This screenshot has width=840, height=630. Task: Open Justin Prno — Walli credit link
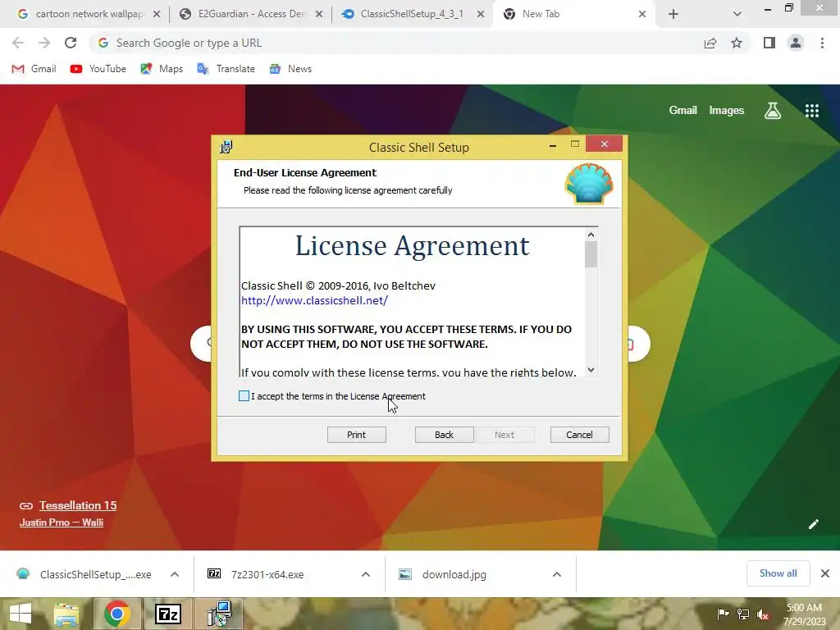[61, 523]
